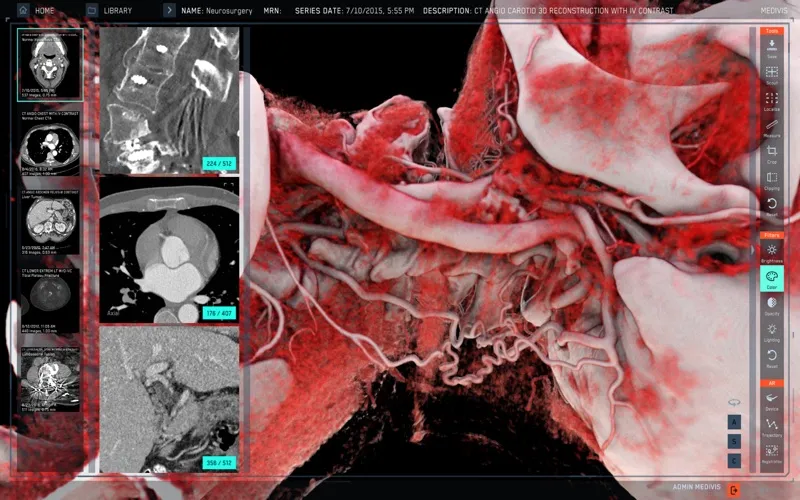Adjust the Lighting filter
800x500 pixels.
[x=771, y=332]
